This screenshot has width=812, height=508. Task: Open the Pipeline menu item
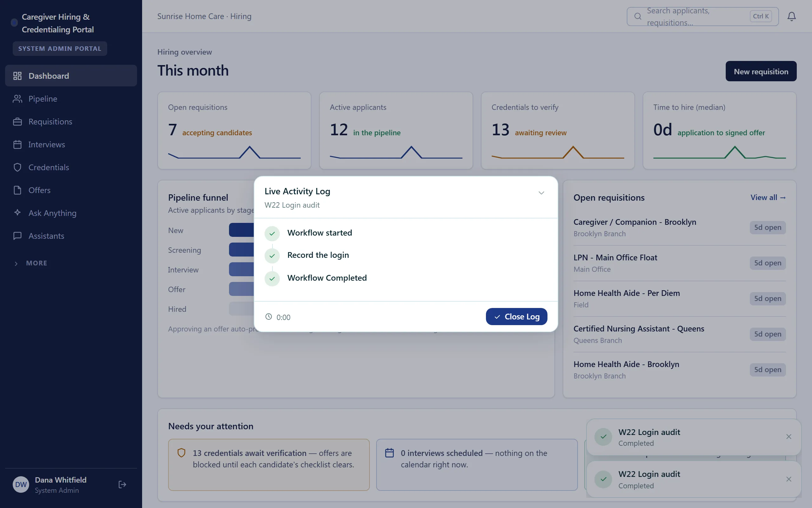pos(71,99)
